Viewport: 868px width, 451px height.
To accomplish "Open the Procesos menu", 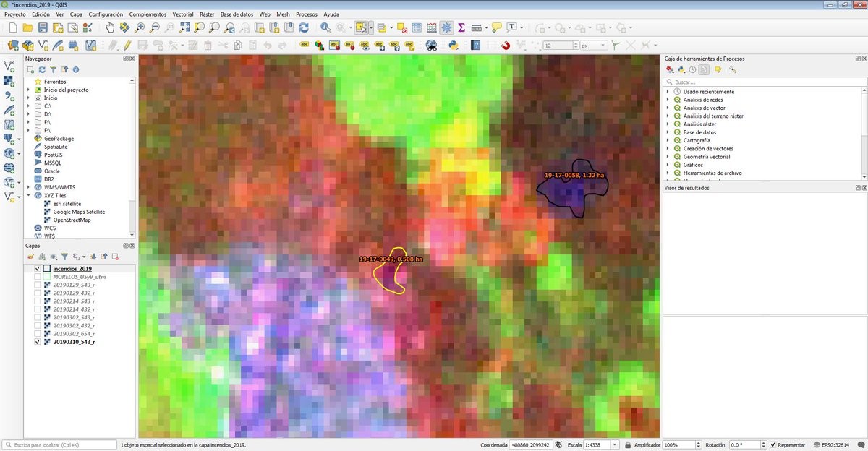I will point(307,14).
